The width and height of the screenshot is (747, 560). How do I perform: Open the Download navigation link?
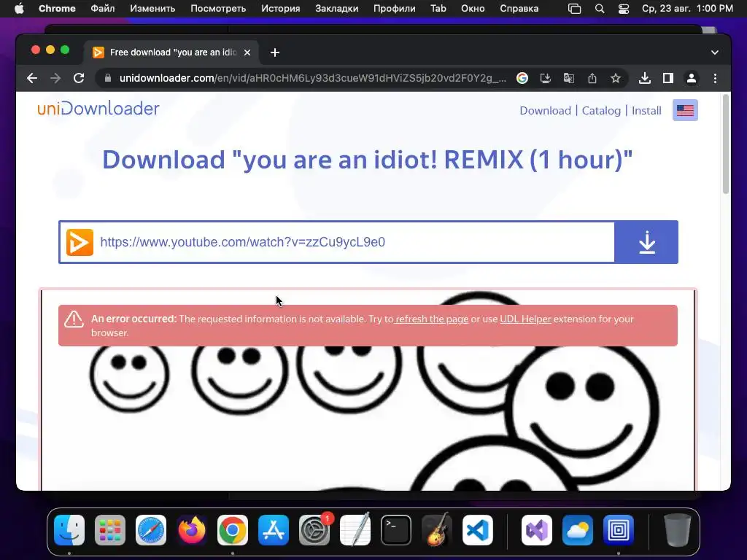pyautogui.click(x=545, y=111)
